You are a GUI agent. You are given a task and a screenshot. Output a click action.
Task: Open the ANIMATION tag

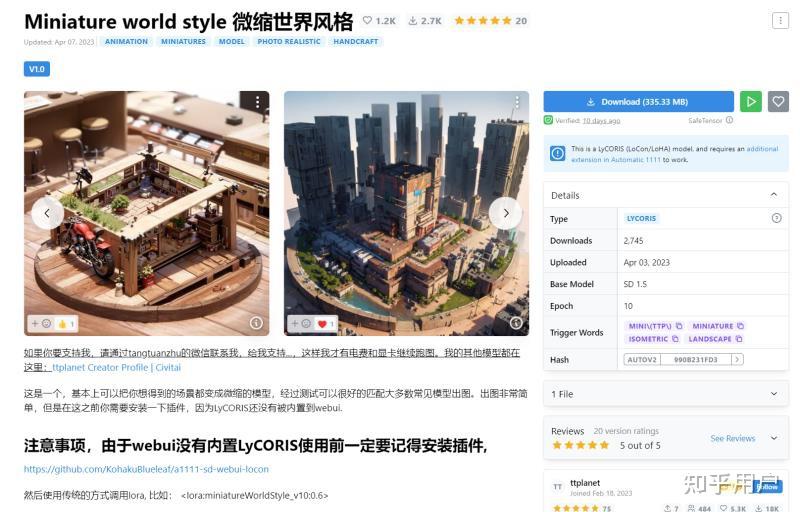[126, 41]
